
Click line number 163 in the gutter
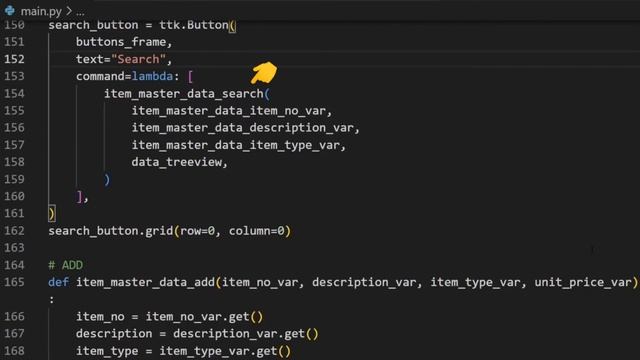[x=14, y=248]
